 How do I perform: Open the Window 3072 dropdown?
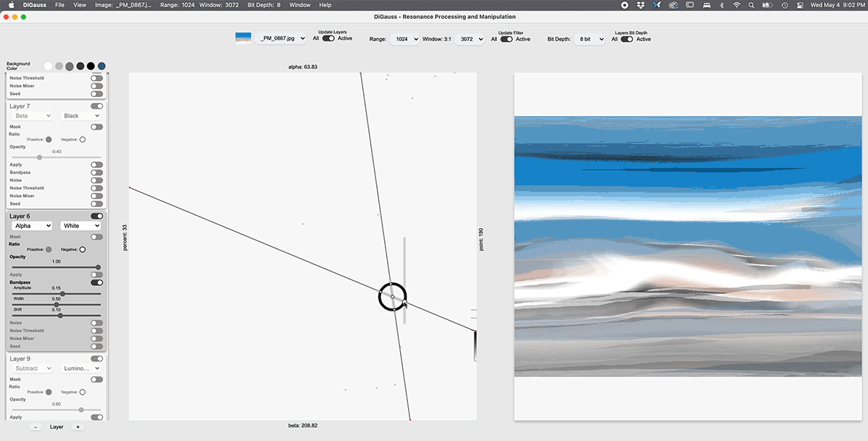coord(470,38)
